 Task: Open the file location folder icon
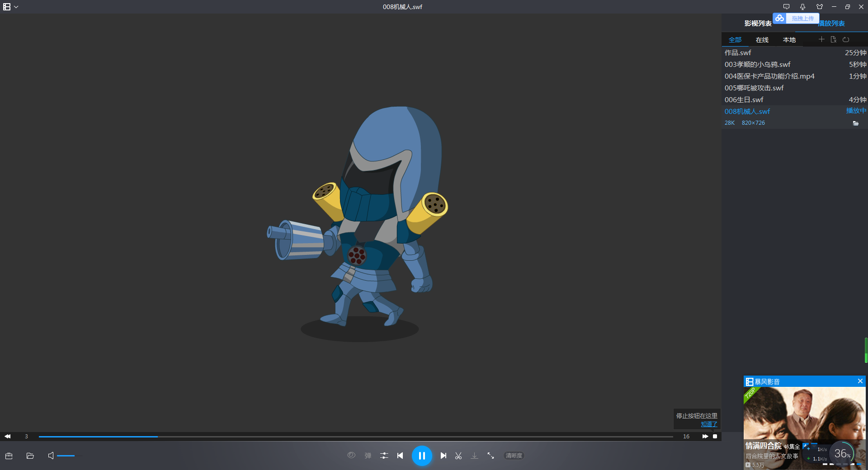(856, 123)
